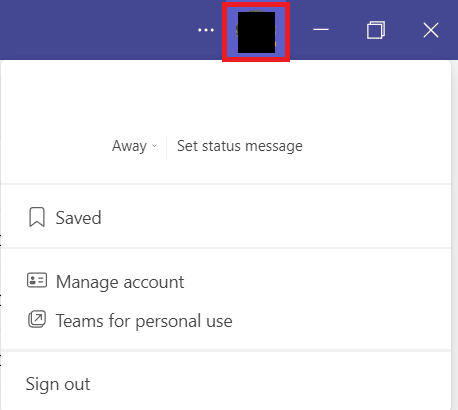Click the gray scrollbar strip beside menu panel
Image resolution: width=458 pixels, height=410 pixels.
[x=454, y=233]
